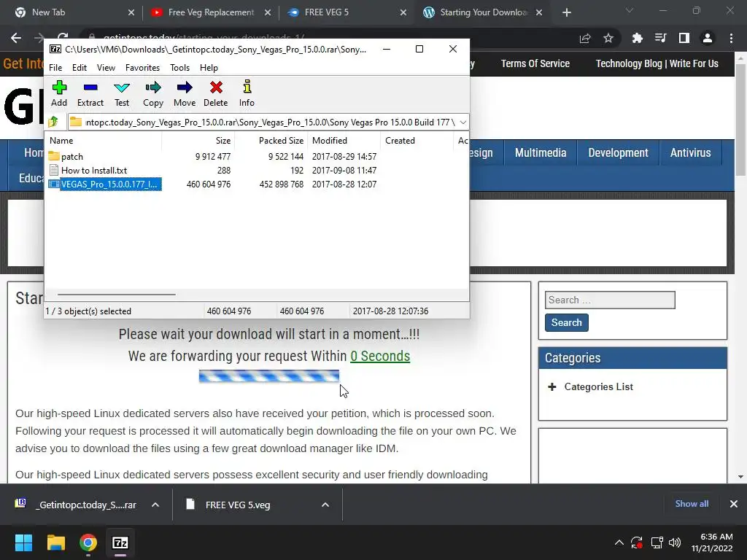
Task: Open Technology Blog | Write For Us link
Action: [x=657, y=63]
